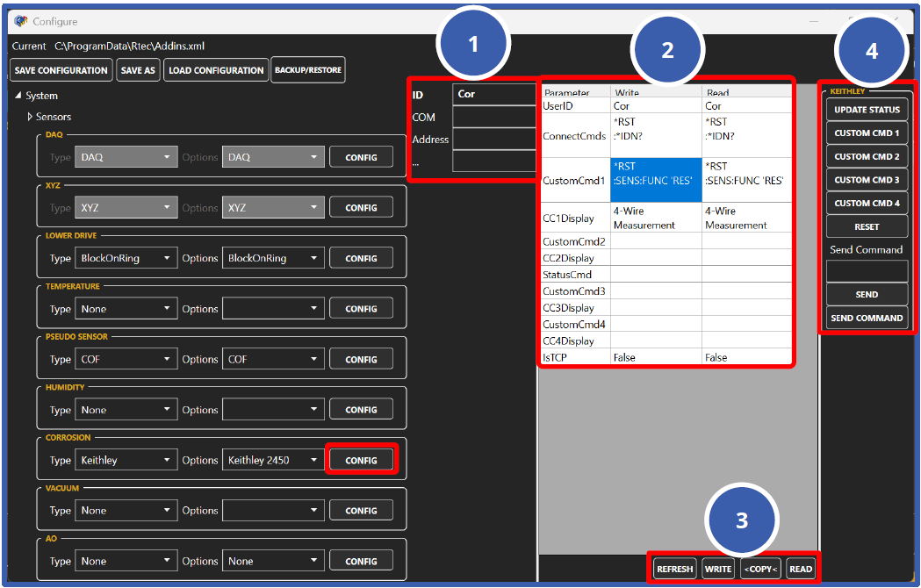Click the SAVE AS button
The image size is (921, 588).
coord(137,70)
